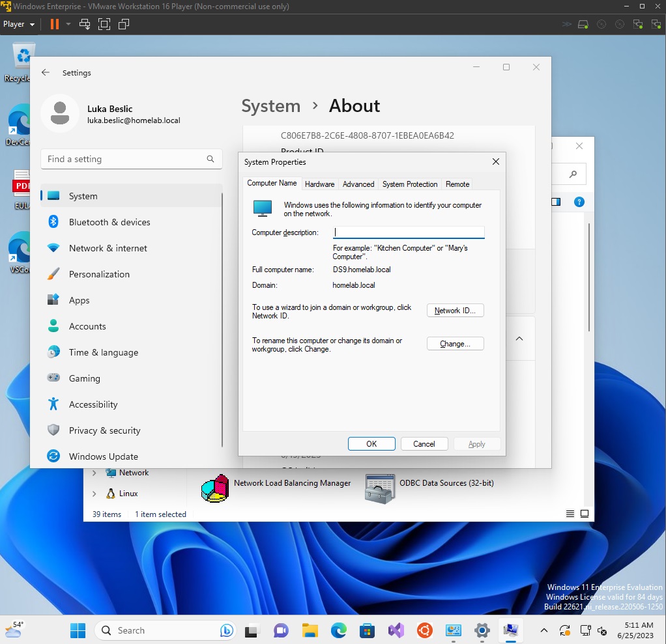Open the weather widget showing 54°
This screenshot has height=644, width=666.
(x=14, y=630)
